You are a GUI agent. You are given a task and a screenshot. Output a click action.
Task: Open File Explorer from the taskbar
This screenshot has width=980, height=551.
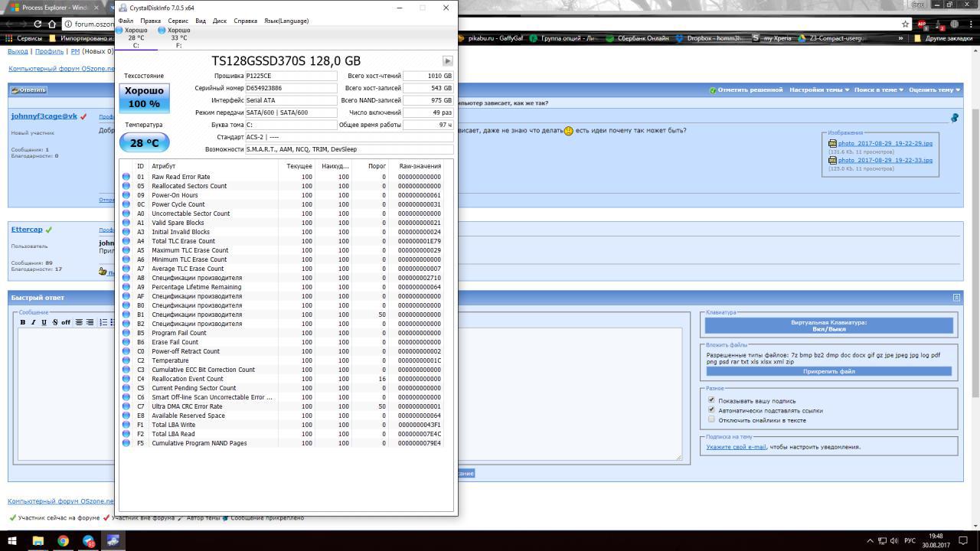38,541
